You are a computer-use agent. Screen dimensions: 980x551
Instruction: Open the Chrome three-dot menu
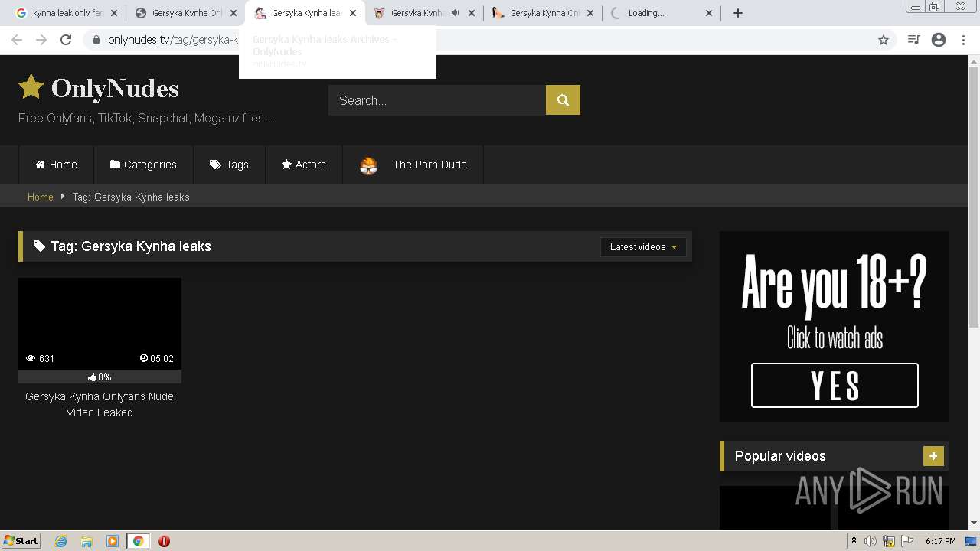coord(963,40)
